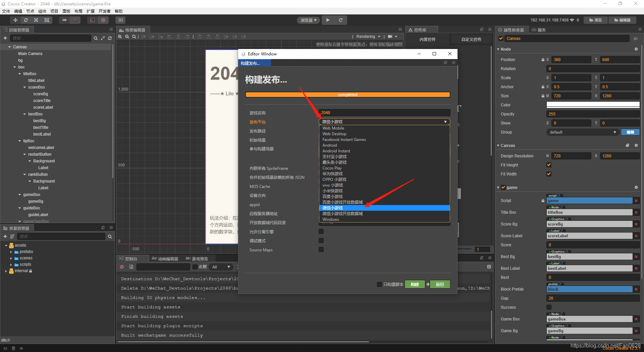
Task: Choose Windows platform from list
Action: pyautogui.click(x=384, y=219)
